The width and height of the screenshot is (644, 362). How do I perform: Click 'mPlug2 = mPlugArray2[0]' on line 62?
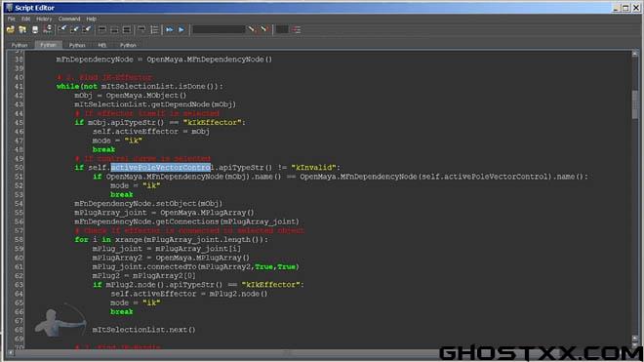[x=143, y=276]
